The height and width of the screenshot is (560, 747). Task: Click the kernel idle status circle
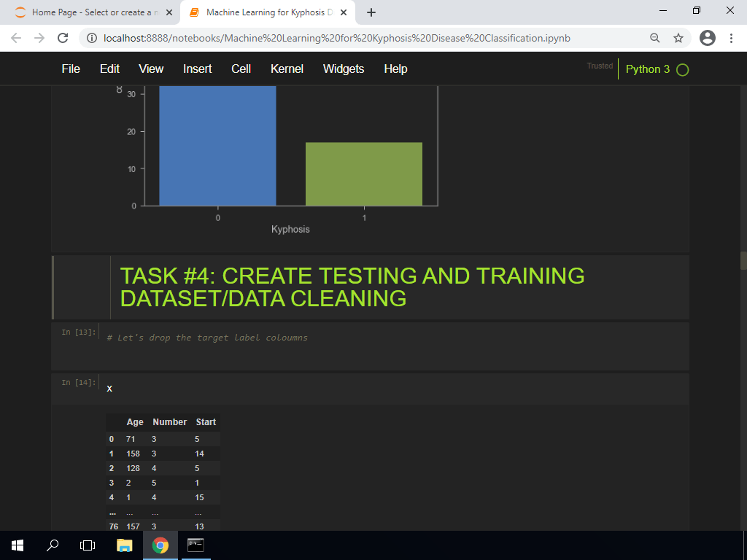coord(683,70)
